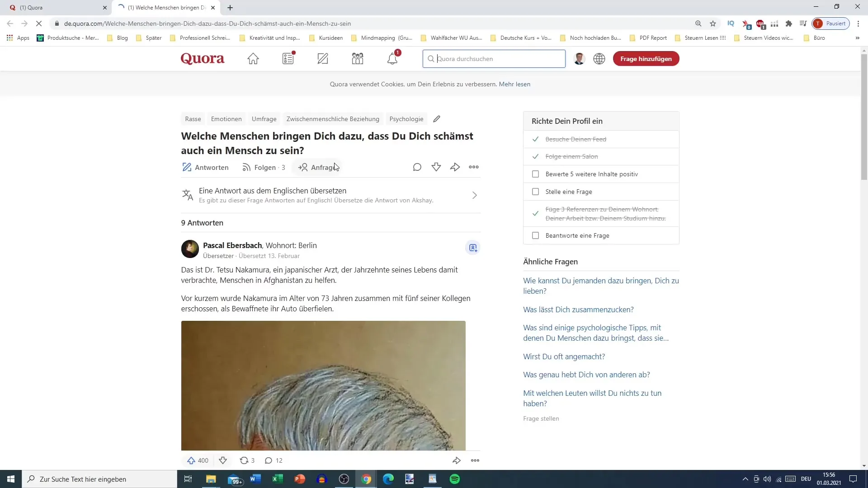The width and height of the screenshot is (868, 488).
Task: Click the checkmark beside 'Besuche Deinen Feed'
Action: pos(536,139)
